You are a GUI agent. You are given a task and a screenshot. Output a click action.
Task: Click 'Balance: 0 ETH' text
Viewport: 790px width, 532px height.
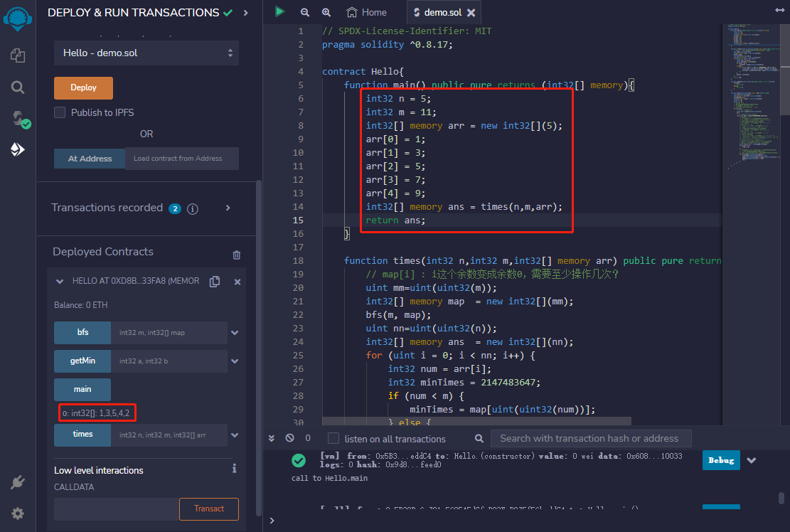click(80, 305)
